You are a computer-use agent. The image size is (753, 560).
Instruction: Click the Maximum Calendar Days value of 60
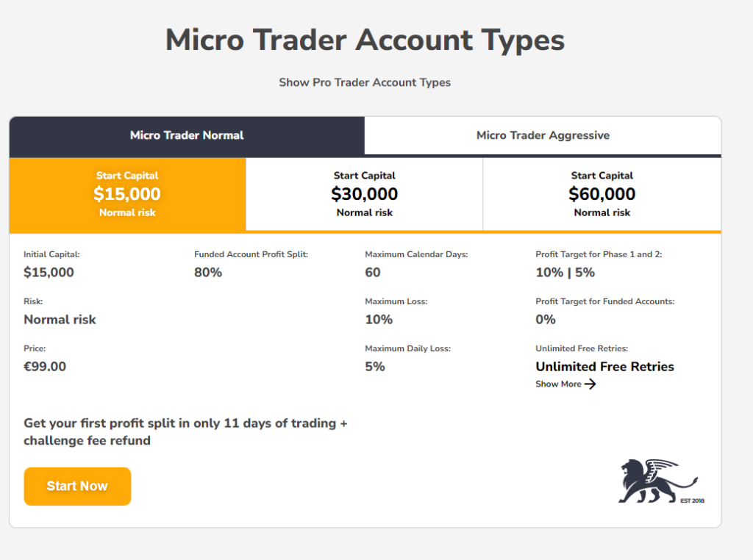[x=372, y=272]
